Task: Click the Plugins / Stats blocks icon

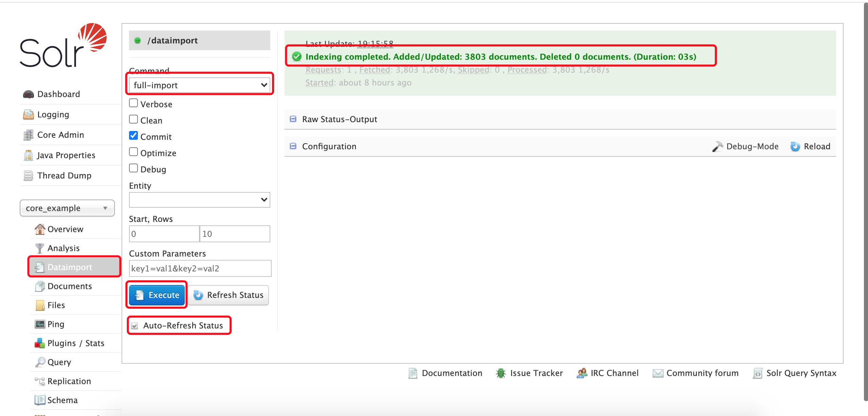Action: 40,343
